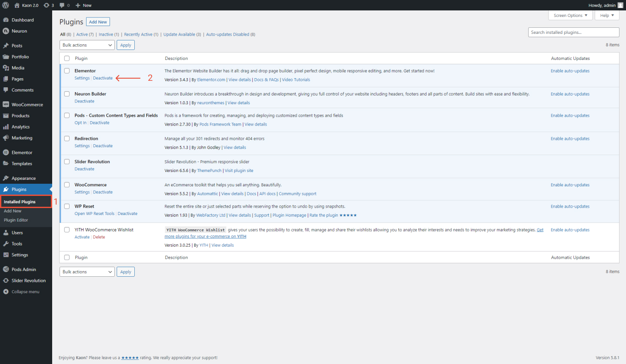Filter by Active (7) plugins
626x364 pixels.
click(85, 34)
